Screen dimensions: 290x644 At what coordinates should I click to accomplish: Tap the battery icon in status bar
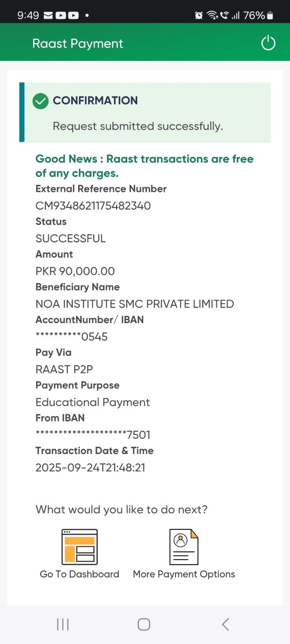[x=270, y=16]
